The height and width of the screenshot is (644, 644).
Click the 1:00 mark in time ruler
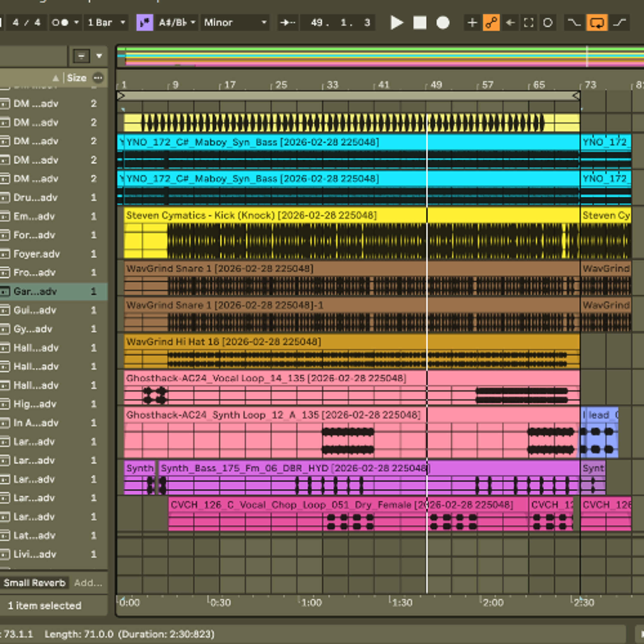click(x=311, y=603)
